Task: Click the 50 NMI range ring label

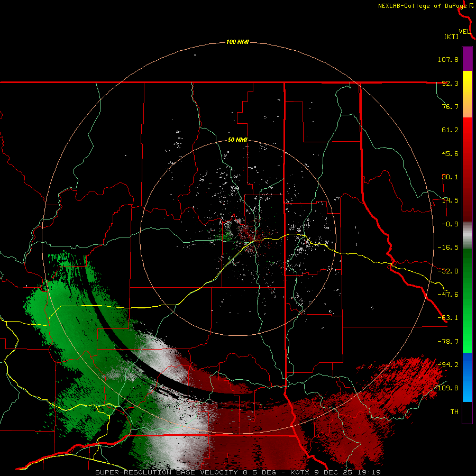Action: (x=237, y=140)
